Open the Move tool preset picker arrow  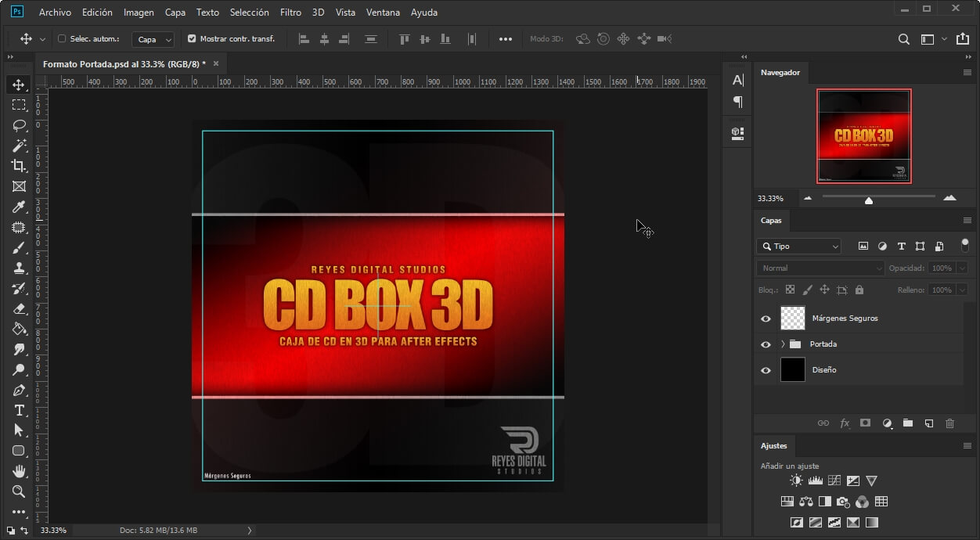click(42, 39)
